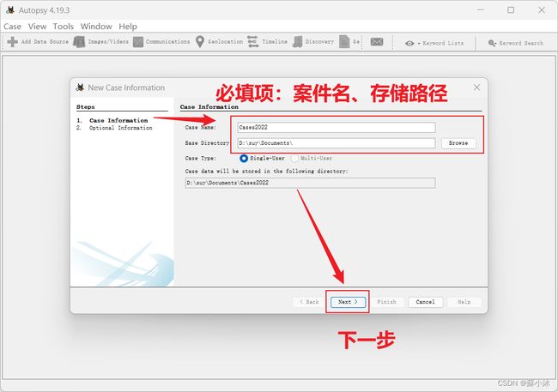Open the Window menu
Image resolution: width=558 pixels, height=392 pixels.
pos(96,27)
